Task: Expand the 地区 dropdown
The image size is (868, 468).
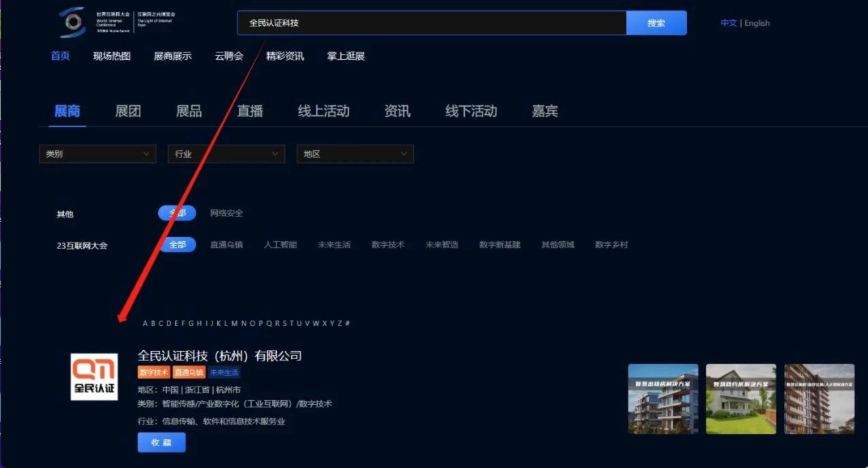Action: pyautogui.click(x=355, y=154)
